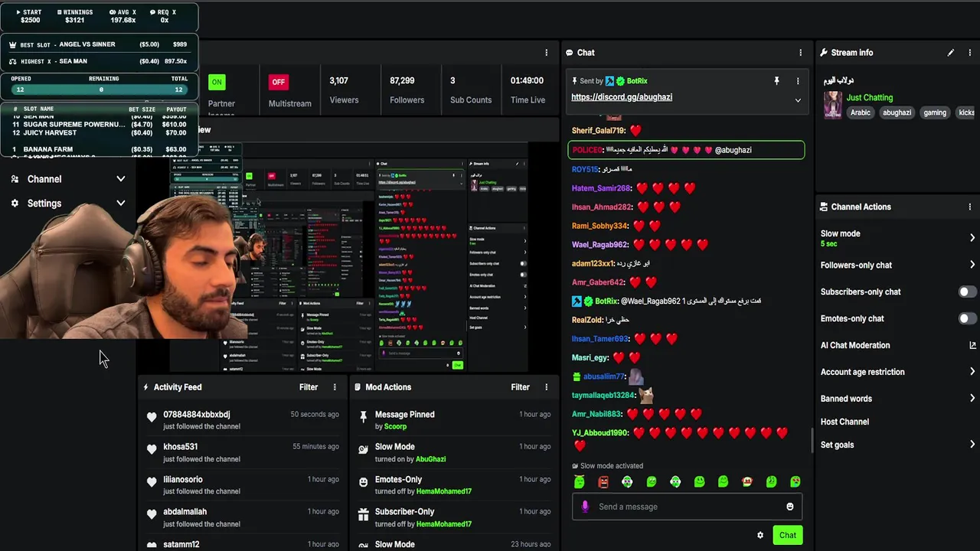Click the green ON Partner indicator
980x551 pixels.
pos(217,82)
